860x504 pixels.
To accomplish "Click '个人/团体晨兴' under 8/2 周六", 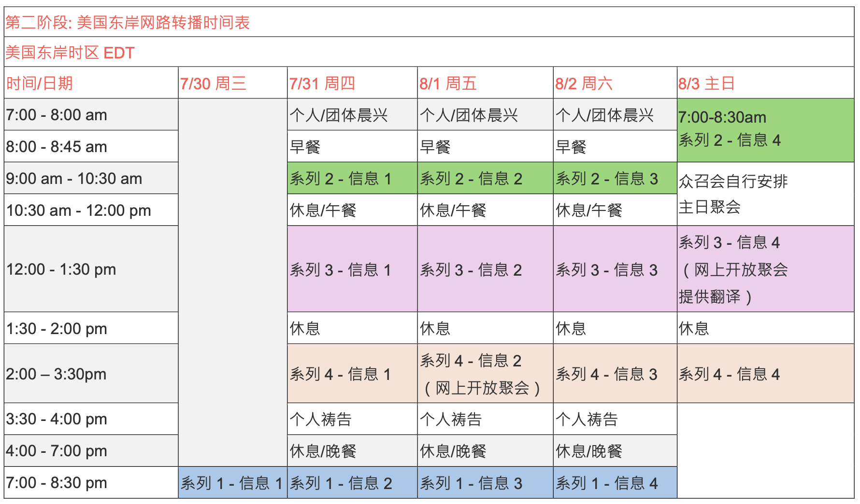I will 615,115.
